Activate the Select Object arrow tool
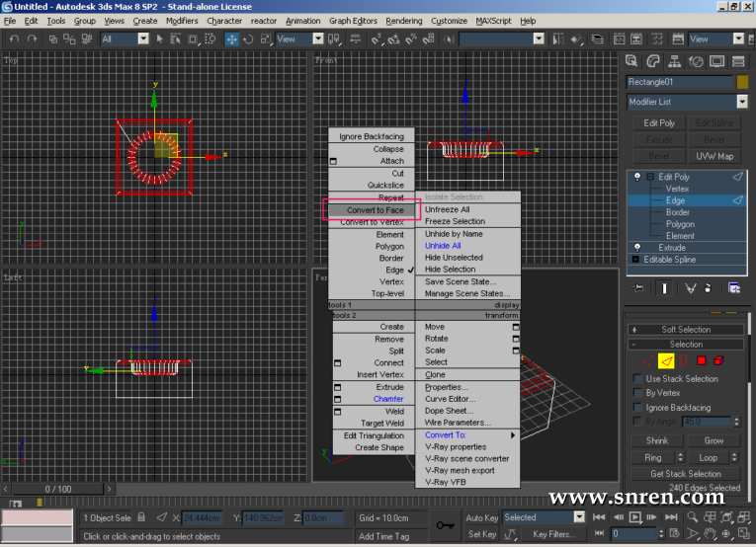This screenshot has height=547, width=756. pyautogui.click(x=159, y=39)
